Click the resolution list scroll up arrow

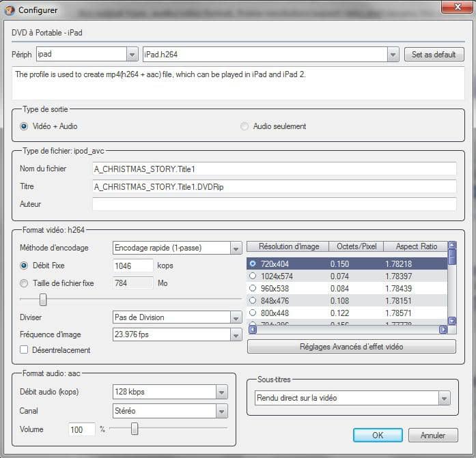pos(452,245)
